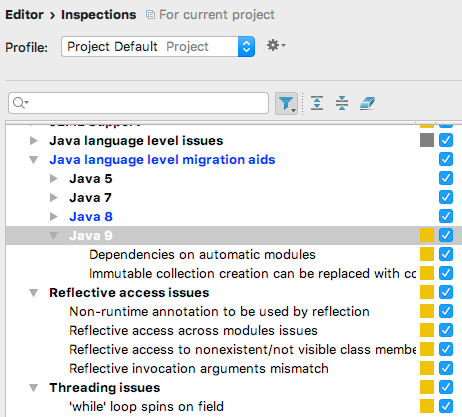Expand the Java 5 group

53,179
